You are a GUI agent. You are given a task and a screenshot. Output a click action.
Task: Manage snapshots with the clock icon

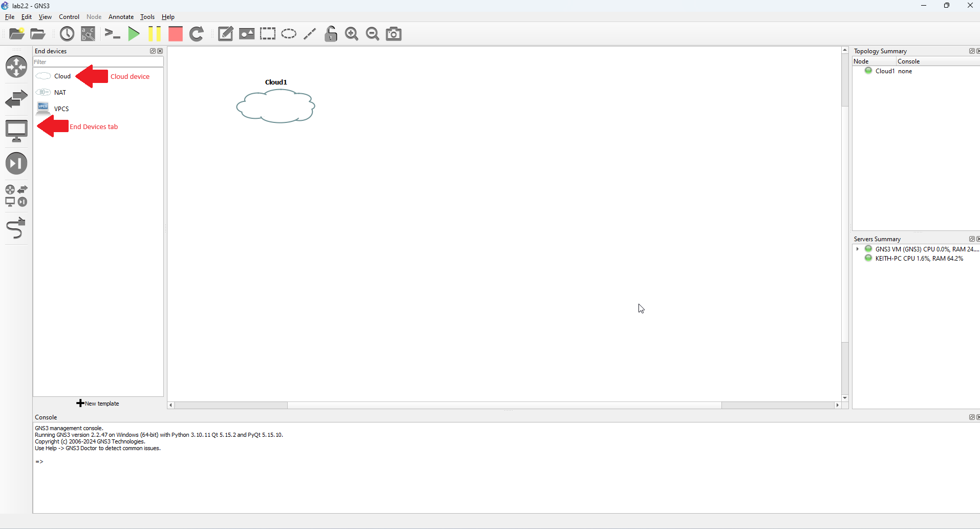[x=67, y=34]
